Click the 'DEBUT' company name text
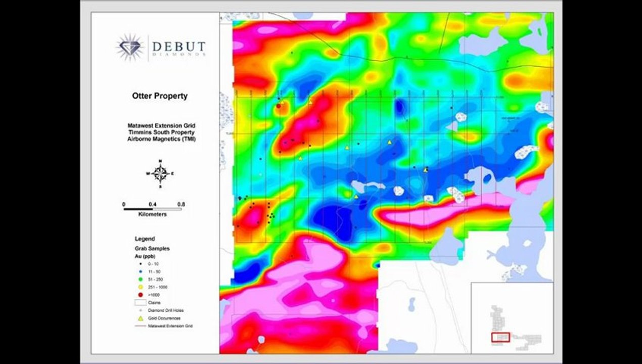Viewport: 642px width, 364px height. click(x=179, y=47)
